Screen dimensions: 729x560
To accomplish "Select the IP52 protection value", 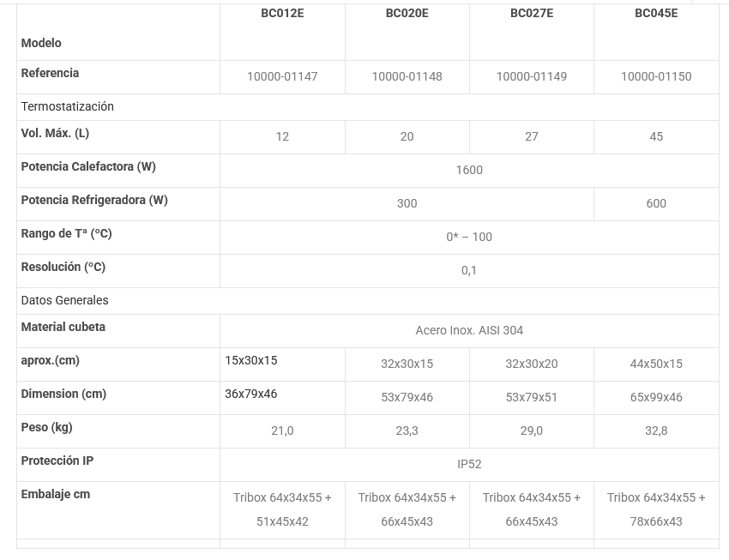I will pos(469,465).
